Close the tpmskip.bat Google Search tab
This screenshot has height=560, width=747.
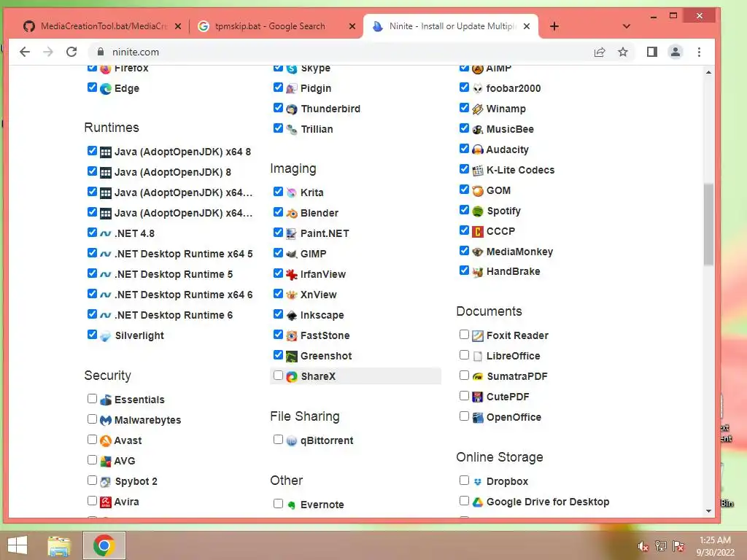coord(352,26)
